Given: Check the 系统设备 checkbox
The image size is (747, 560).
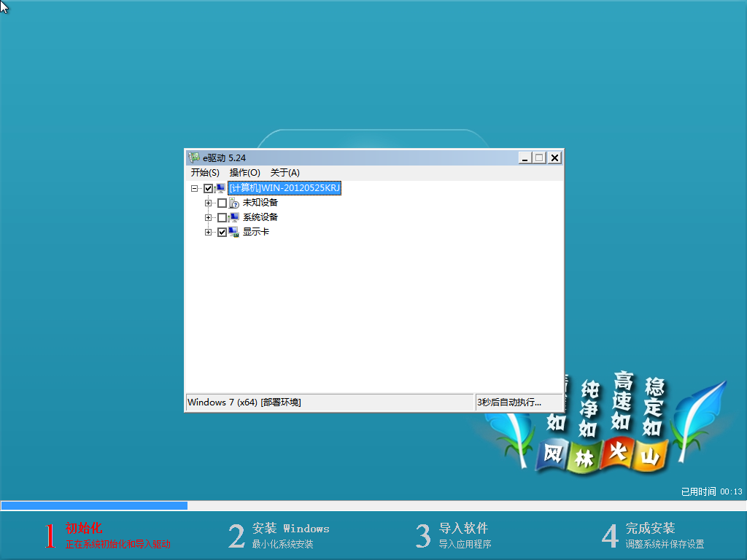Looking at the screenshot, I should pyautogui.click(x=222, y=217).
